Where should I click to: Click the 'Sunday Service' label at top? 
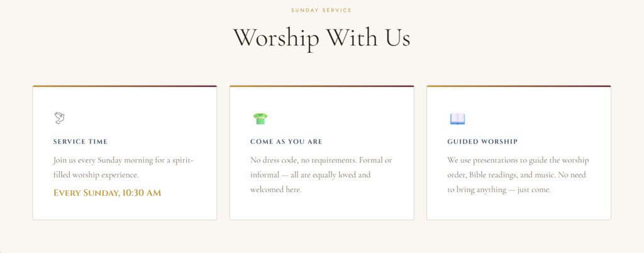(321, 10)
